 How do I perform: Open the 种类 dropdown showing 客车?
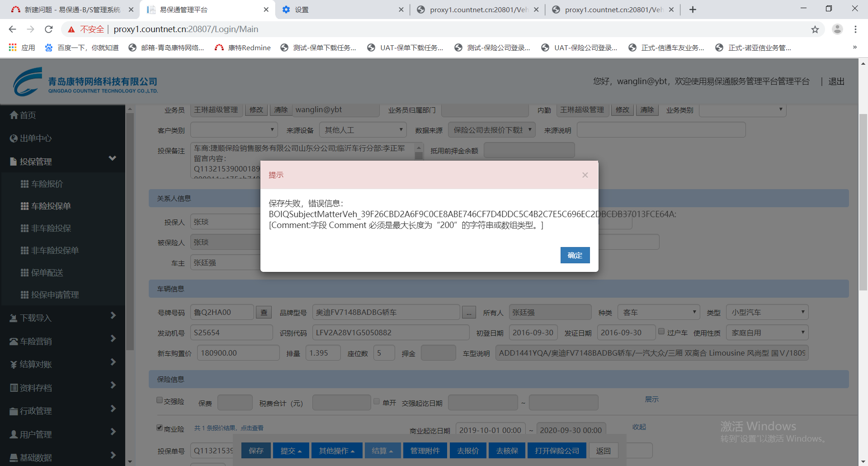[x=659, y=312]
